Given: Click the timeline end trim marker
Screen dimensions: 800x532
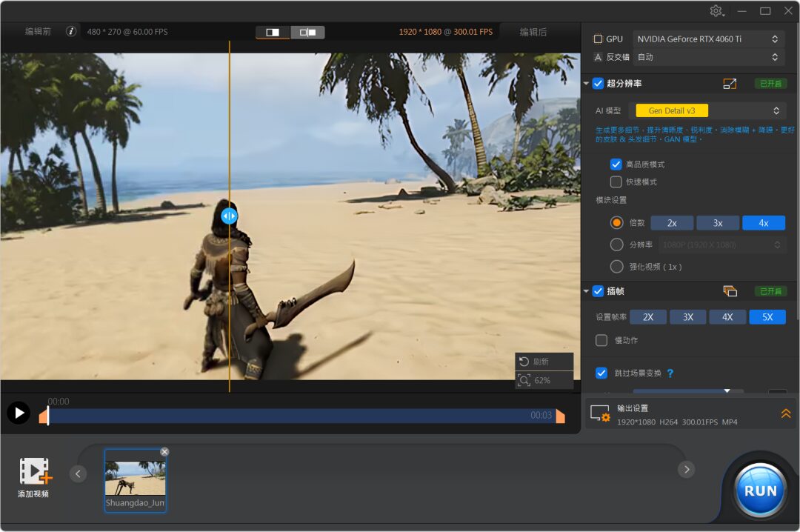Looking at the screenshot, I should coord(560,416).
